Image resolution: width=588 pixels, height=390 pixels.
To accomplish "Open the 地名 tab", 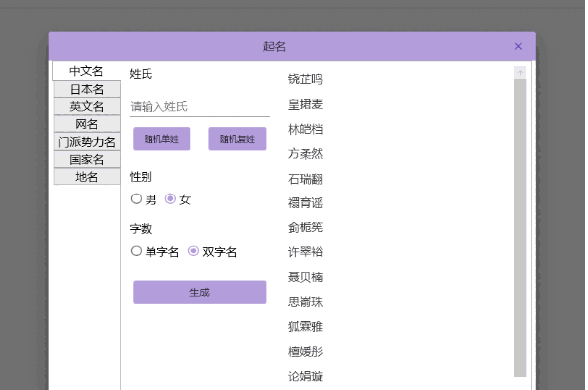I will (87, 176).
